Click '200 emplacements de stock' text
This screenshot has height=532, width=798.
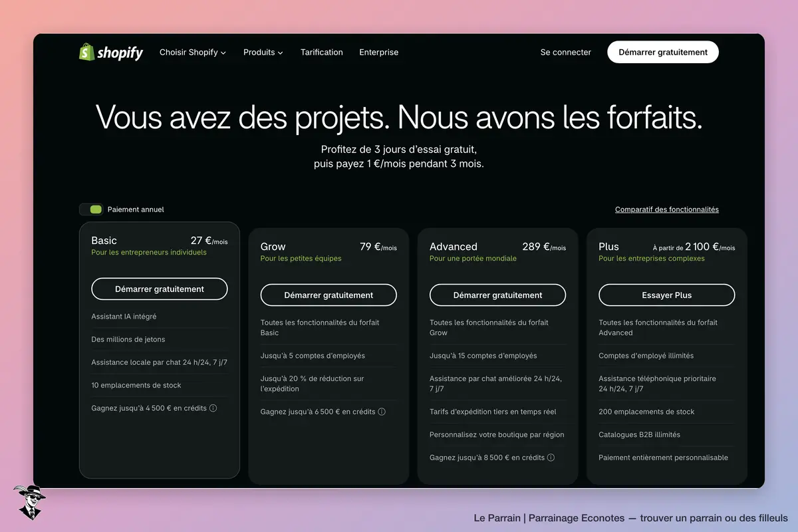646,412
